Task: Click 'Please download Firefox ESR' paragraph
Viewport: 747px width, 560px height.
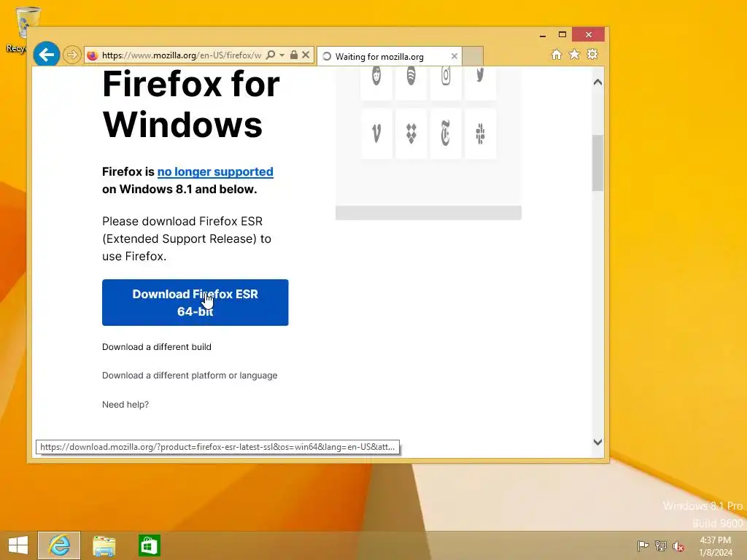Action: [187, 238]
